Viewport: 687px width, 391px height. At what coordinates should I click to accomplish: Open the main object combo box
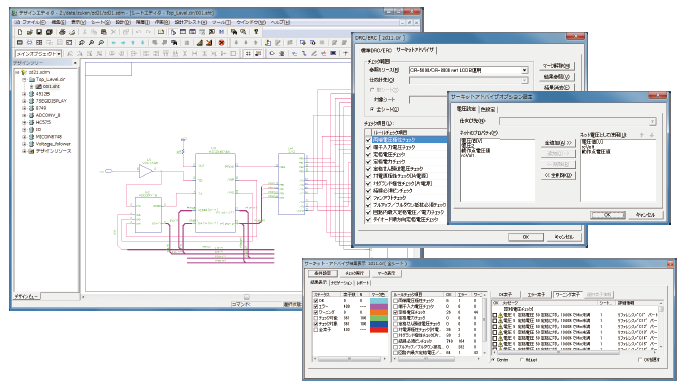[59, 53]
